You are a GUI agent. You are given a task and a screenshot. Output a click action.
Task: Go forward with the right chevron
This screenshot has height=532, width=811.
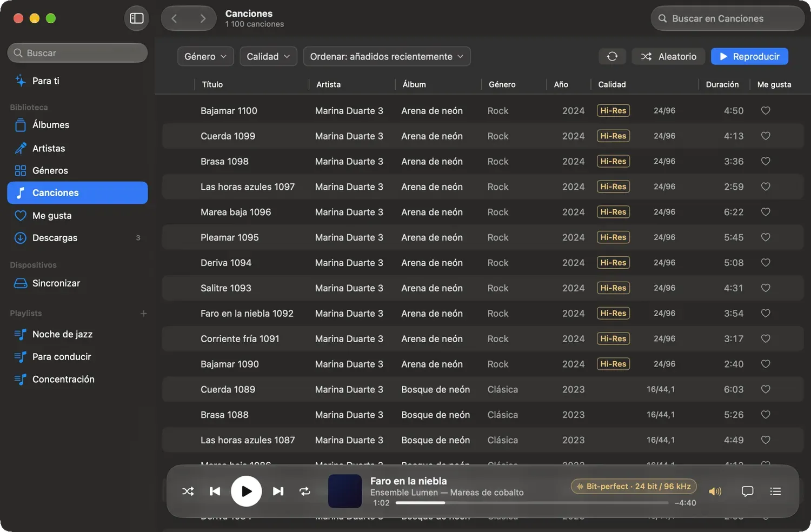(x=203, y=18)
